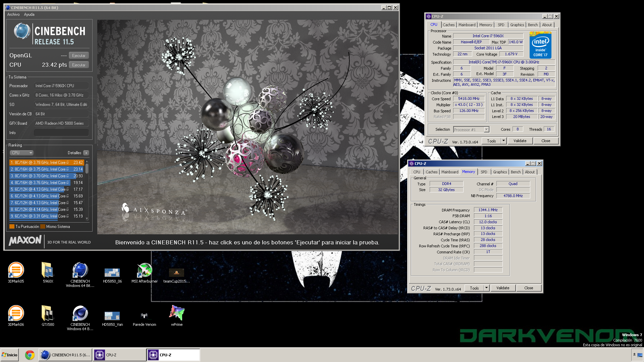Open the 3DMark06 desktop shortcut
The height and width of the screenshot is (362, 644).
point(16,315)
